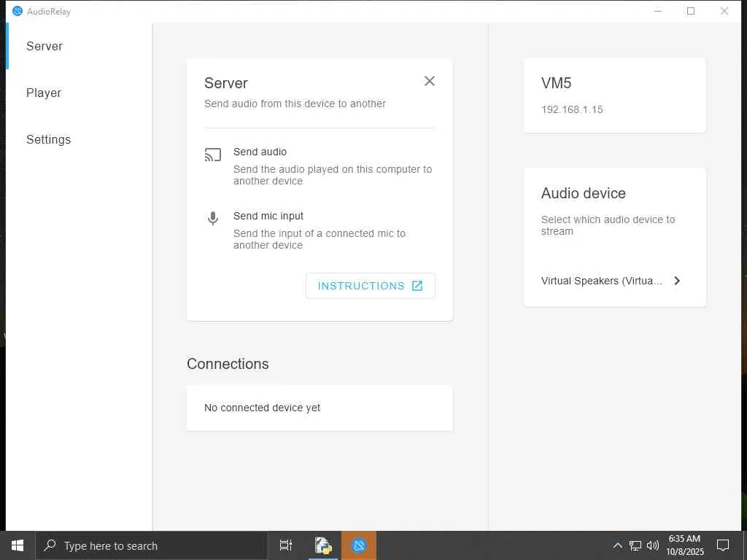Viewport: 747px width, 560px height.
Task: Click the external link icon on INSTRUCTIONS
Action: (417, 286)
